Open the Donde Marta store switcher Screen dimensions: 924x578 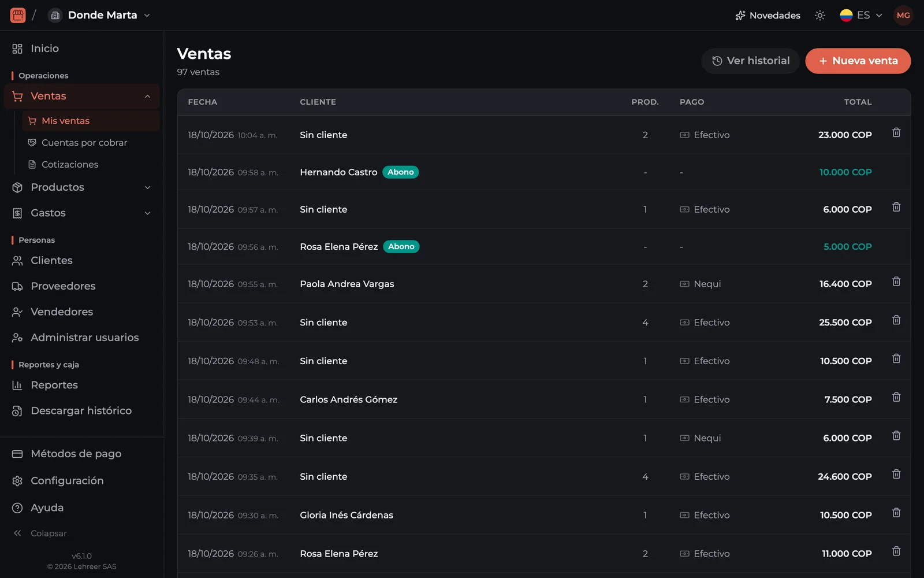(x=99, y=15)
